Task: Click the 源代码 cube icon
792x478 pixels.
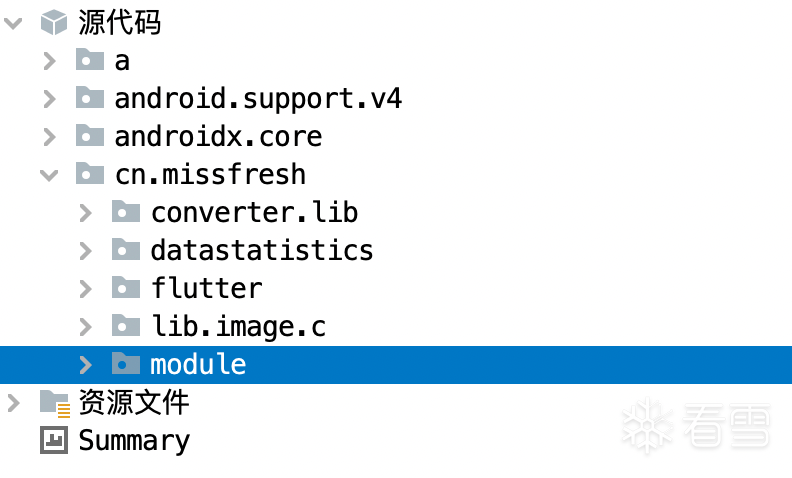Action: (x=54, y=23)
